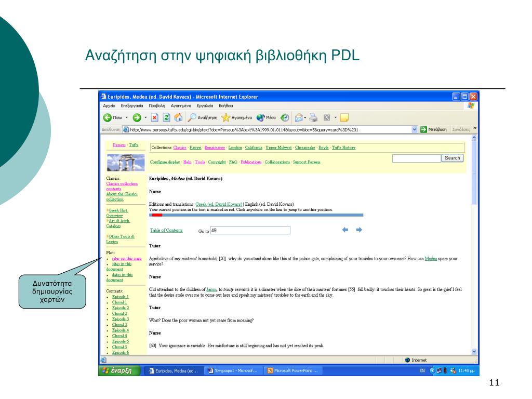Open the έναρξη Start button

119,370
